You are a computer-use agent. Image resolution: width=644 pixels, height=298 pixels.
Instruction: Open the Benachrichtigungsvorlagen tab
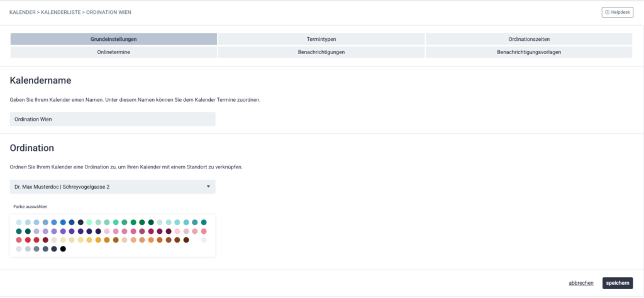528,52
